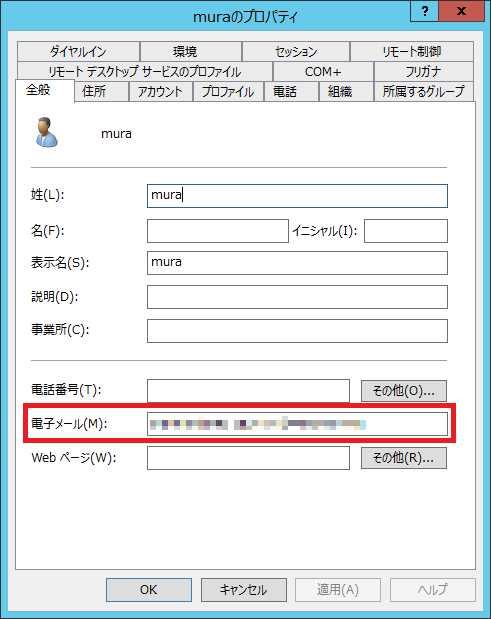The width and height of the screenshot is (491, 619).
Task: Open the アカウント tab
Action: [x=160, y=92]
